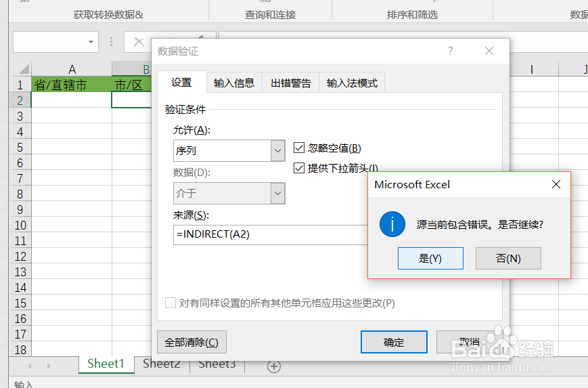This screenshot has width=588, height=388.
Task: Click 全部清除 clear all button
Action: (x=191, y=342)
